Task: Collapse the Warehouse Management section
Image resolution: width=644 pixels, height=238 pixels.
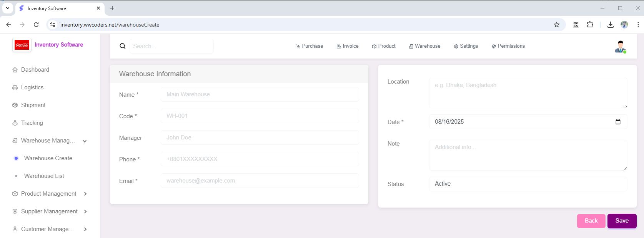Action: click(85, 141)
